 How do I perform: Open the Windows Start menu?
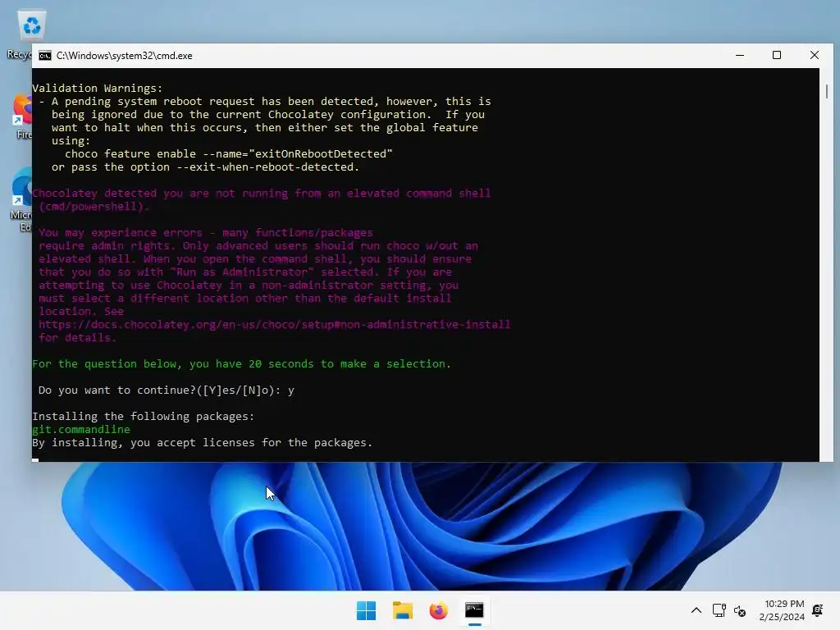366,610
